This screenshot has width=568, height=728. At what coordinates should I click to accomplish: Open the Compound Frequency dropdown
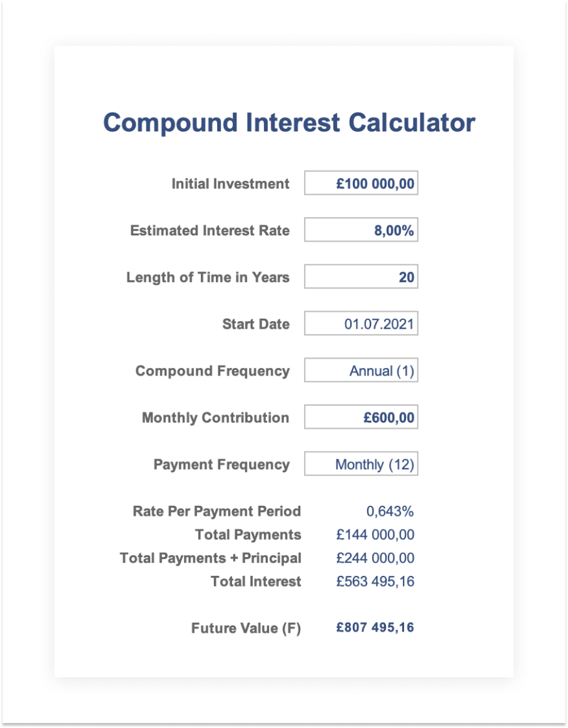click(x=361, y=371)
